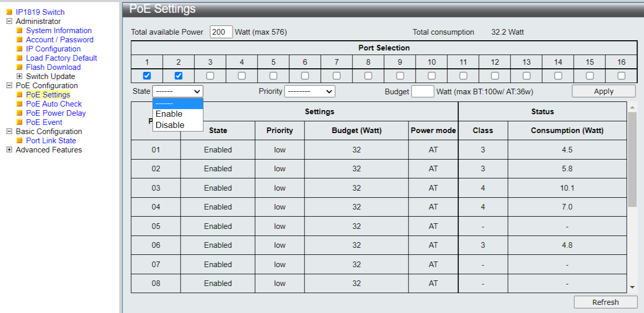Viewport: 644px width, 313px height.
Task: Uncheck the port 1 selection checkbox
Action: pyautogui.click(x=147, y=75)
